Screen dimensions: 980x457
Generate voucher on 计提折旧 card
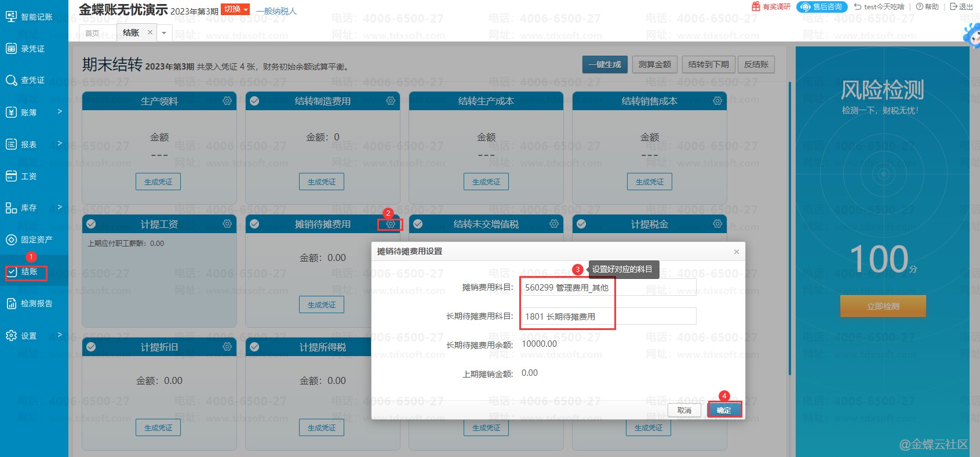(158, 427)
